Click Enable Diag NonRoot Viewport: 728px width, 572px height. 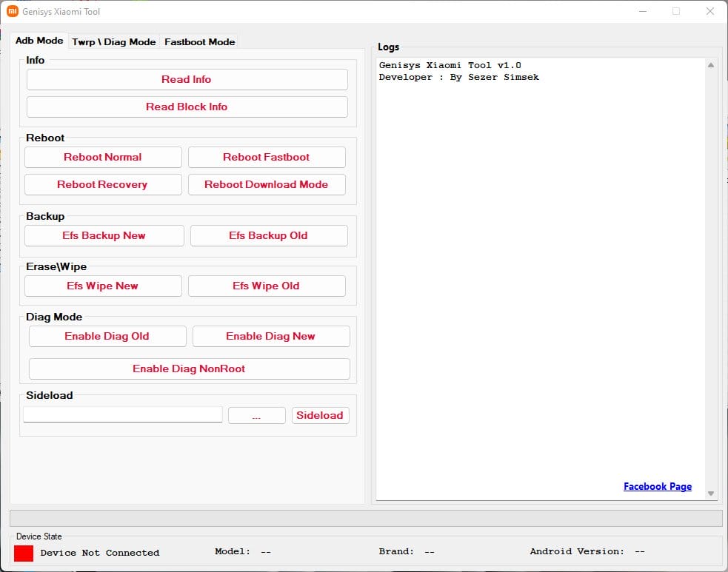click(189, 369)
